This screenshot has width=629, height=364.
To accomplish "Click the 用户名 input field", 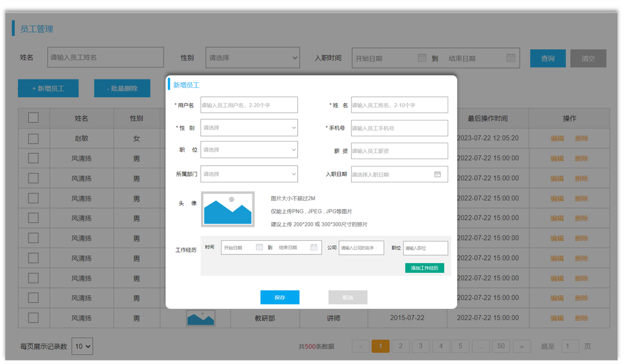I will point(249,105).
